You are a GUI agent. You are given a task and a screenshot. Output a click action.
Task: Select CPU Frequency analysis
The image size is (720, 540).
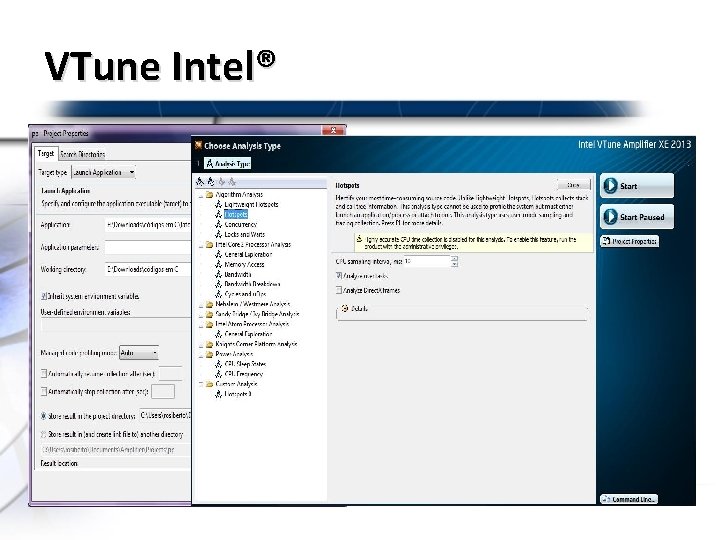[x=243, y=374]
